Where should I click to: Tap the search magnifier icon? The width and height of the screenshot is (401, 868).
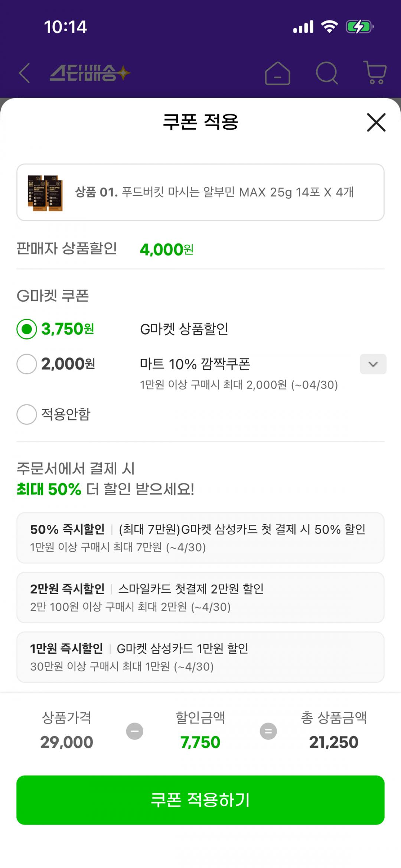[327, 73]
